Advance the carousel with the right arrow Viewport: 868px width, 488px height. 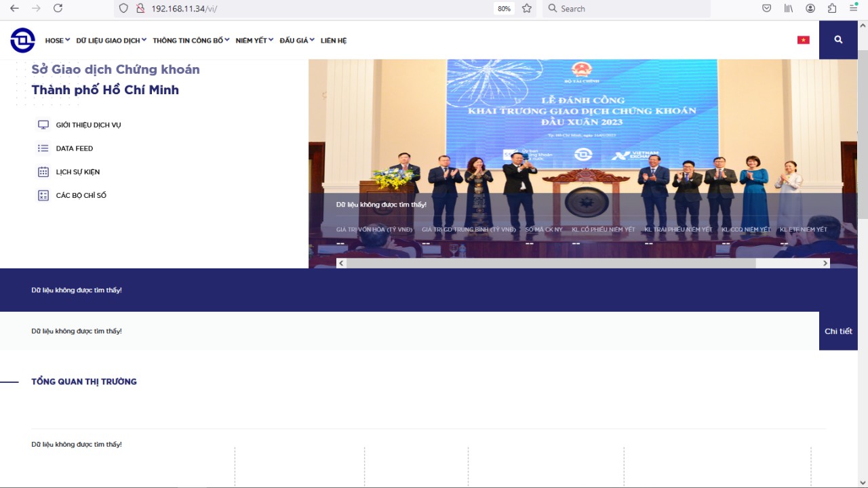(x=825, y=263)
